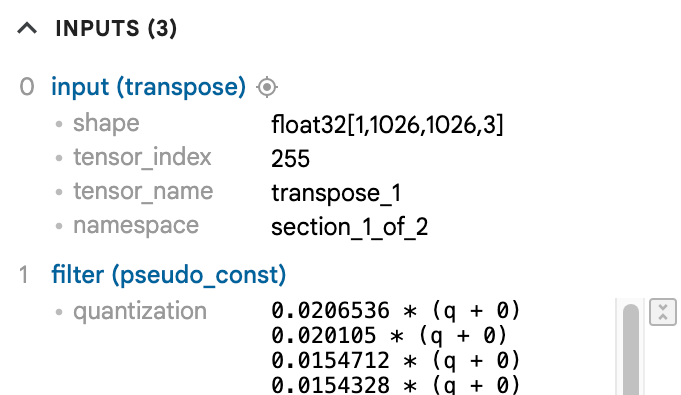
Task: Select the section_1_of_2 namespace value
Action: [x=350, y=227]
